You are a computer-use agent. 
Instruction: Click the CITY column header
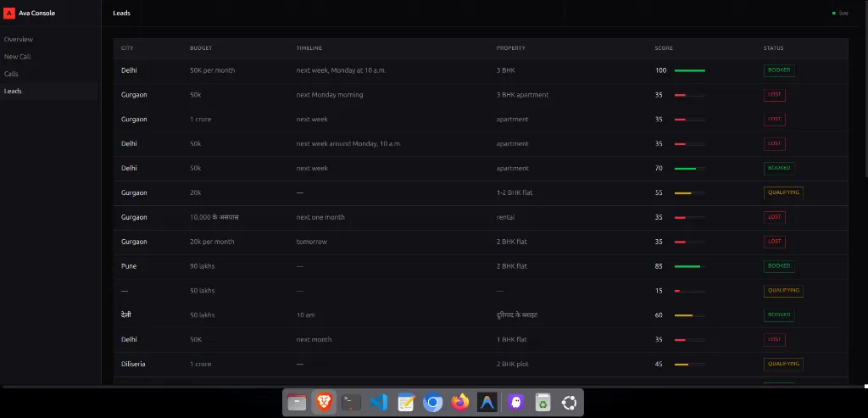pyautogui.click(x=127, y=48)
